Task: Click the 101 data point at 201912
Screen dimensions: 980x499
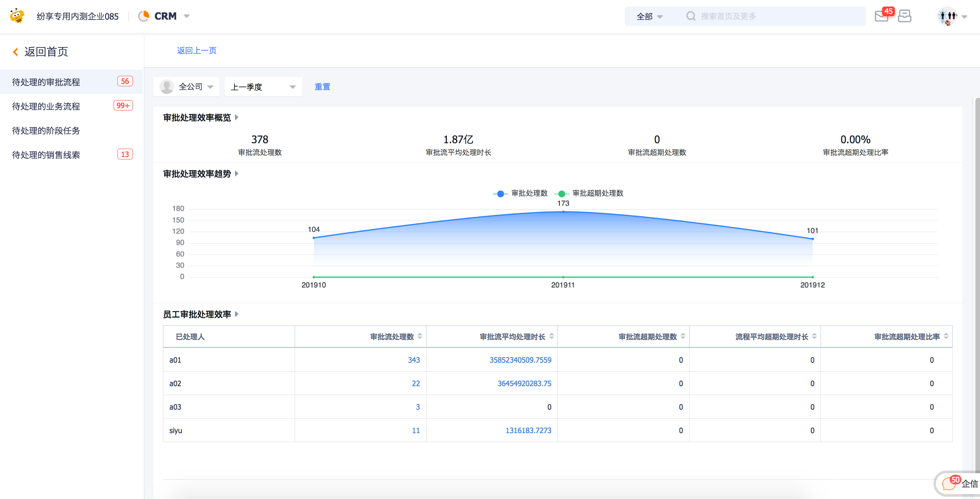Action: (813, 239)
